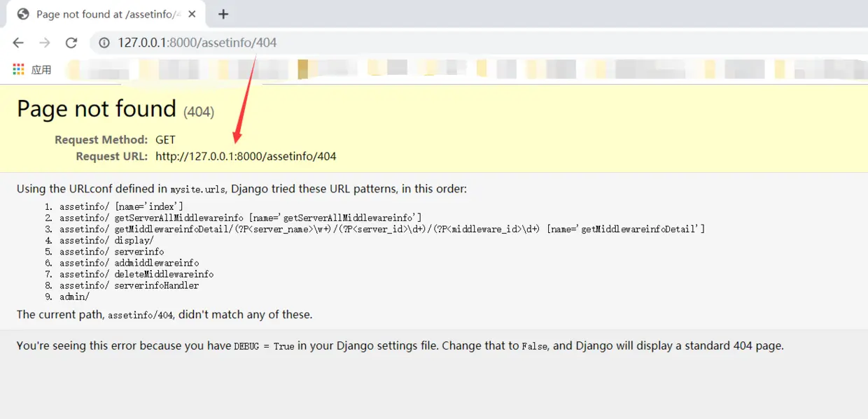Click the 'Page not found' heading

click(x=97, y=108)
